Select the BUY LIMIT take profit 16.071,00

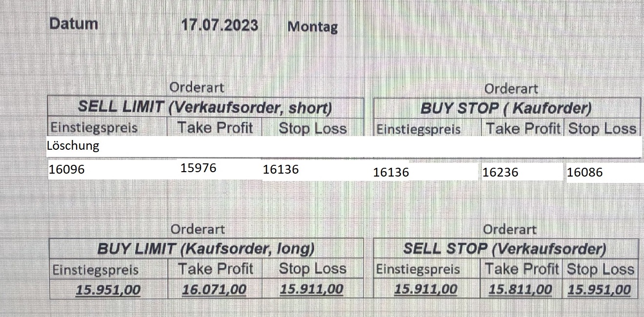[214, 289]
